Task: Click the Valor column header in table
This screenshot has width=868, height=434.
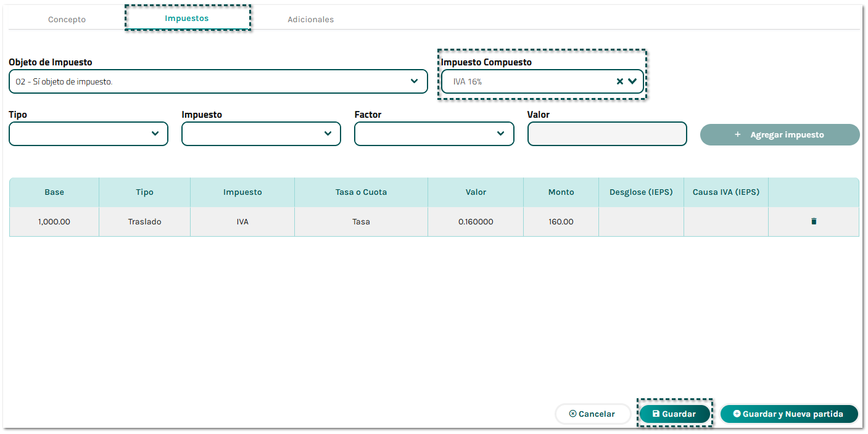Action: (476, 192)
